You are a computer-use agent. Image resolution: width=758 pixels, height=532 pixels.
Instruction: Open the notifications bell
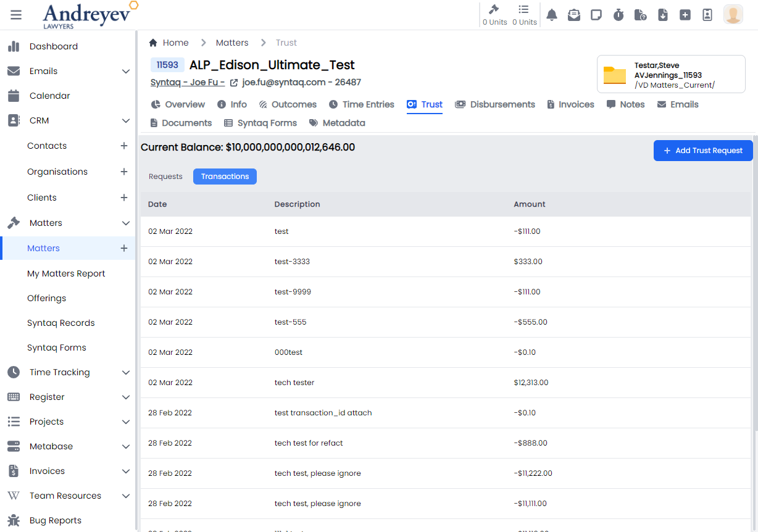(x=552, y=15)
